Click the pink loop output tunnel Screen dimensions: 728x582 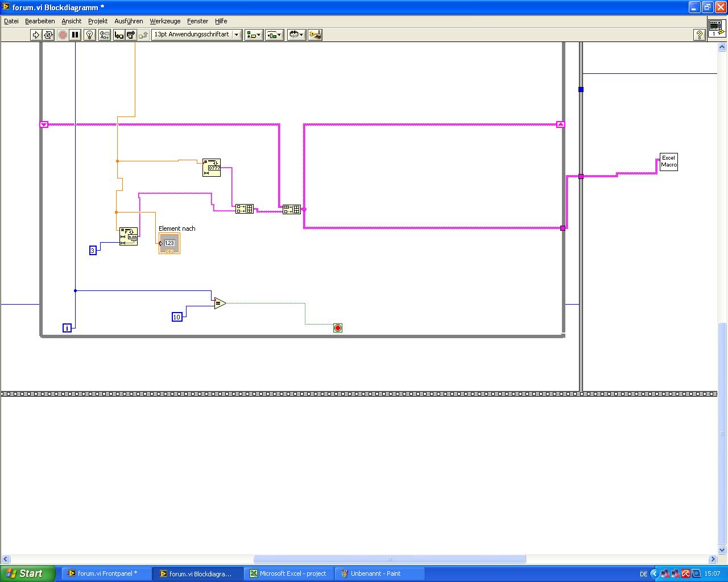563,228
